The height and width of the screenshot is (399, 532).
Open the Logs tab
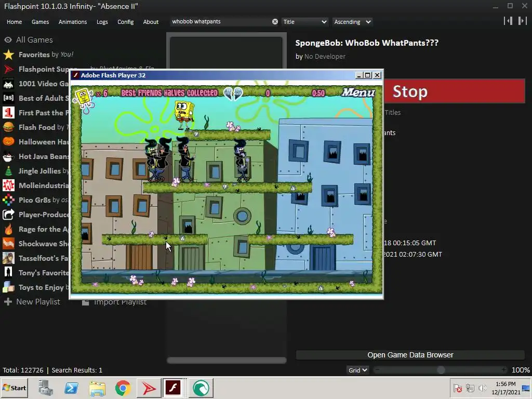pos(102,22)
